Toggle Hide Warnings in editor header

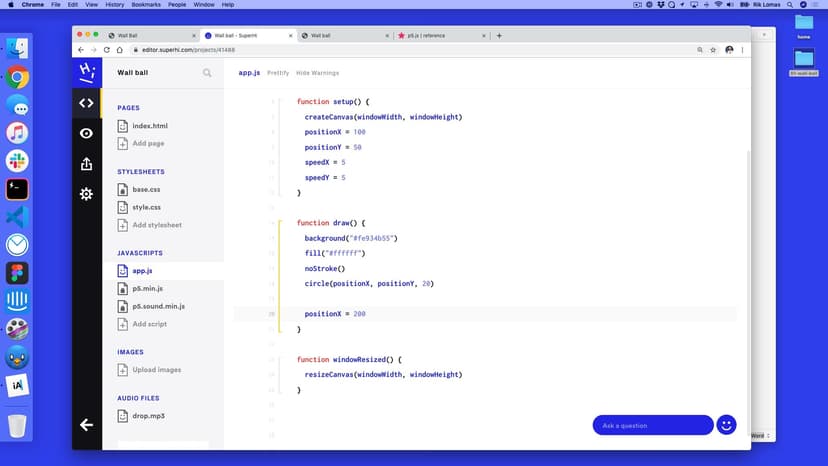(317, 73)
